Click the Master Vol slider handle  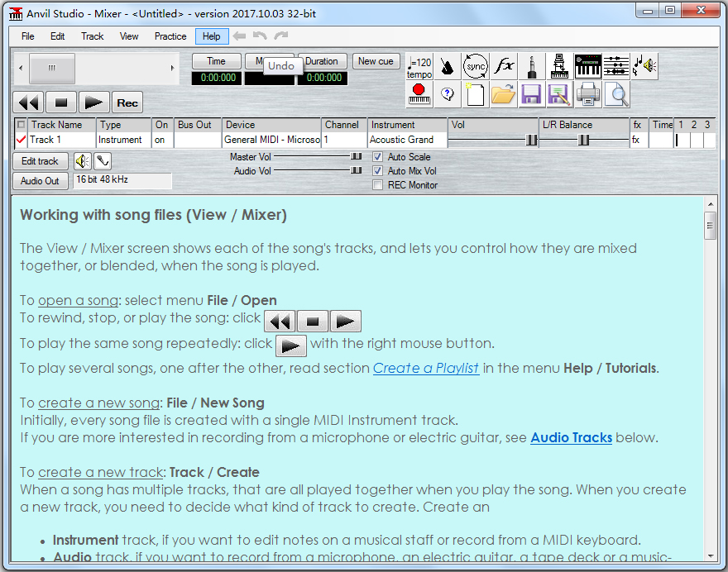tap(356, 157)
